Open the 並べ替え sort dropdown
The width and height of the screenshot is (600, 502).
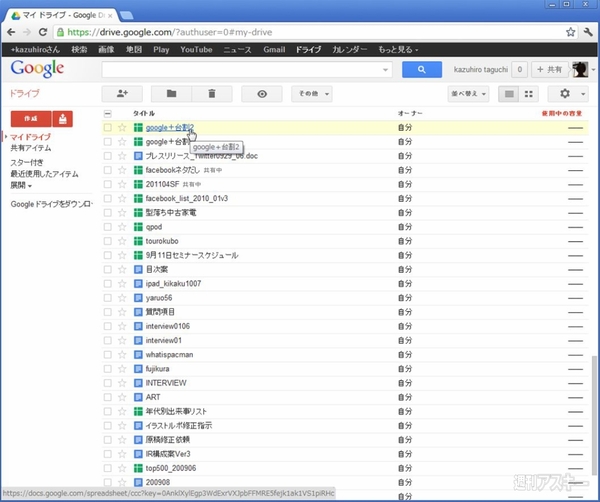click(468, 94)
